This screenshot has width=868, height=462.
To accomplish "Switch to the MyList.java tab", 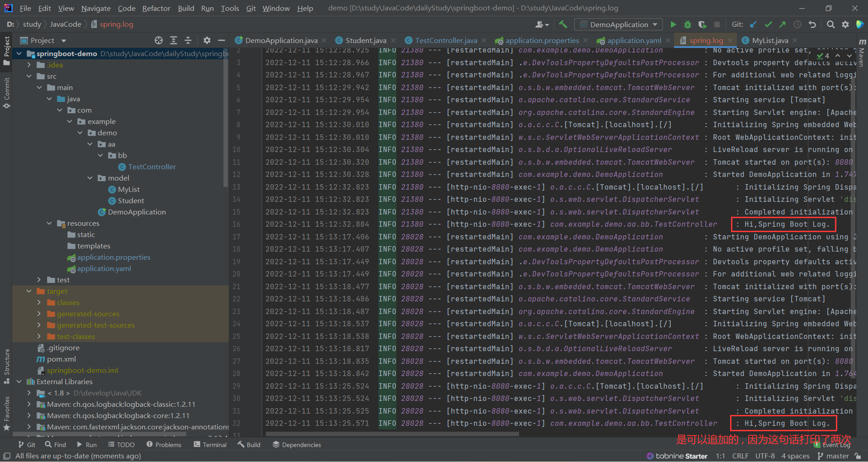I will point(770,40).
